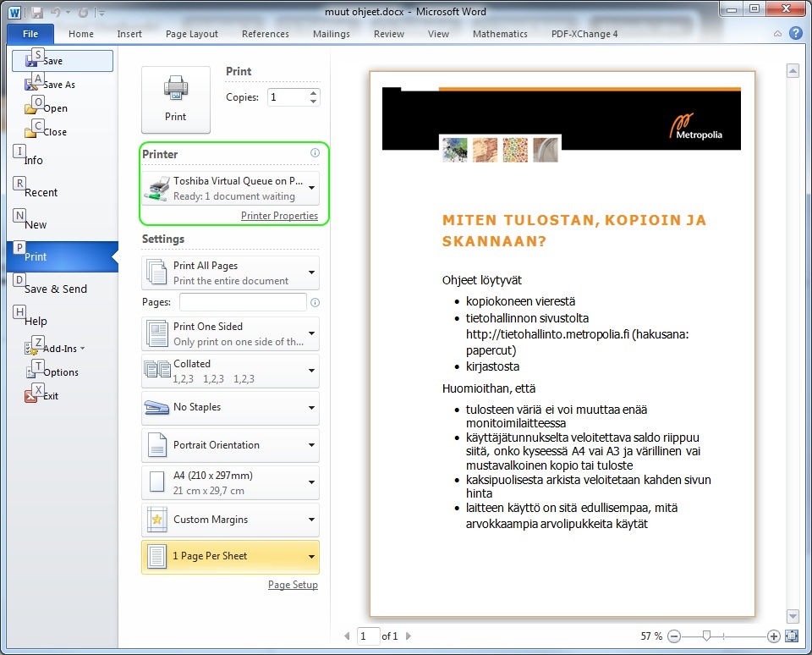This screenshot has width=812, height=655.
Task: Go to previous page with left arrow
Action: pyautogui.click(x=347, y=636)
